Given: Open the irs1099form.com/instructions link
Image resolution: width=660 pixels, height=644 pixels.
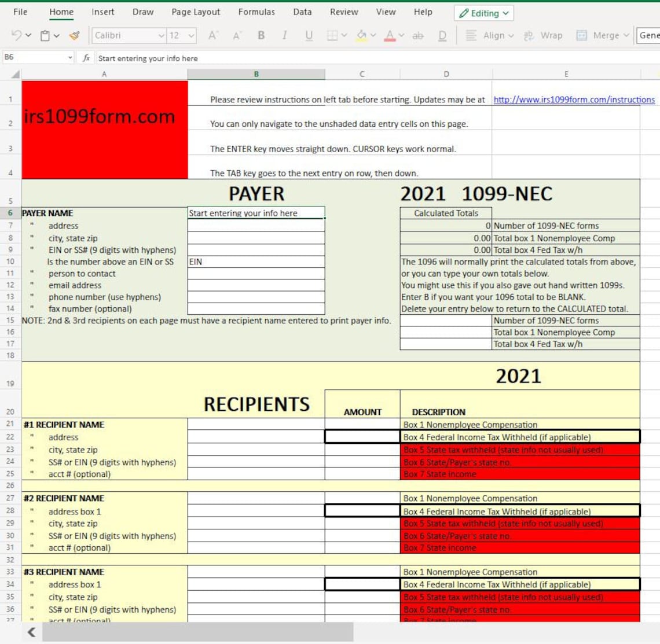Looking at the screenshot, I should [x=574, y=100].
